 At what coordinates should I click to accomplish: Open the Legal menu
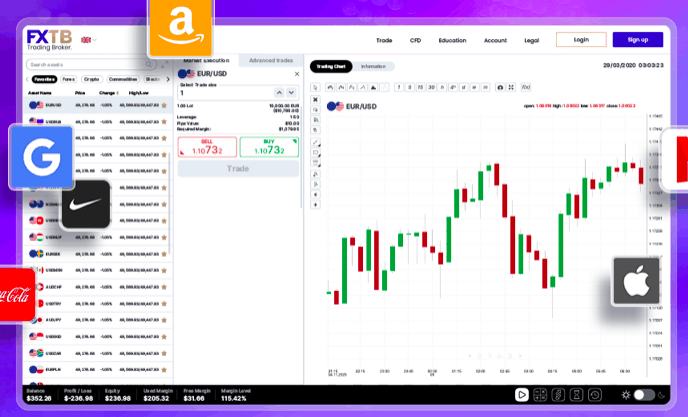tap(531, 40)
